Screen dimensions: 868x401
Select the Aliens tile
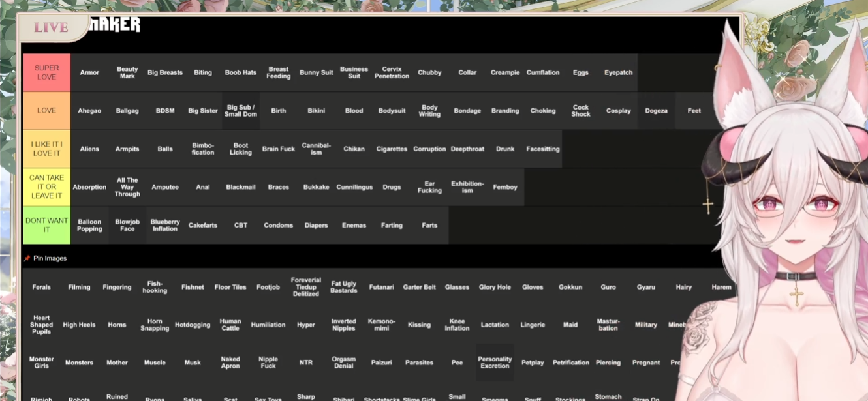click(89, 149)
